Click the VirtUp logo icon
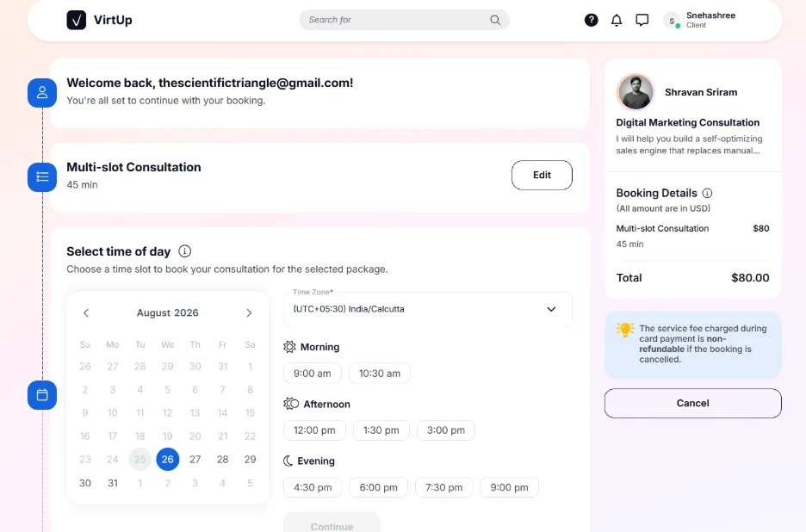Image resolution: width=806 pixels, height=532 pixels. [x=76, y=20]
